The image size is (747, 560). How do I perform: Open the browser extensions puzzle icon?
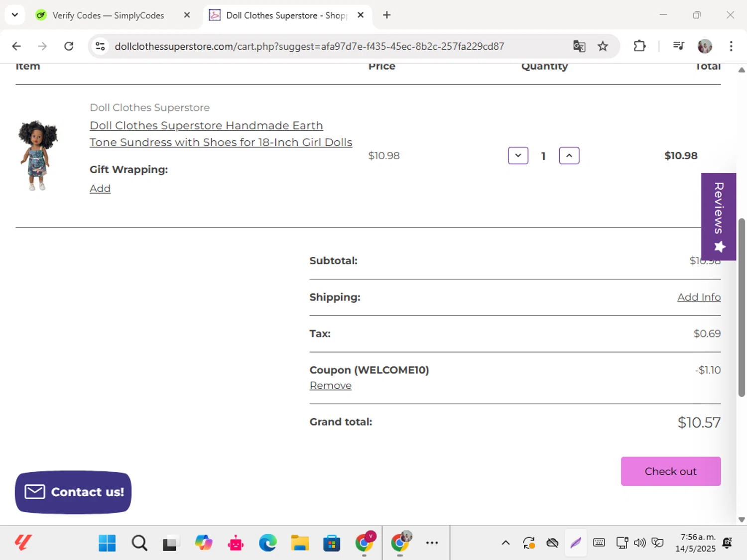coord(639,46)
